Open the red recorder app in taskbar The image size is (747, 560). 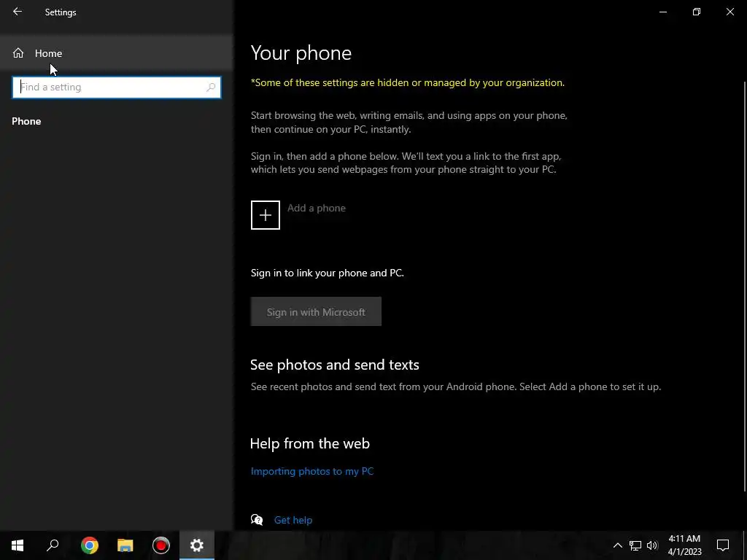point(161,545)
